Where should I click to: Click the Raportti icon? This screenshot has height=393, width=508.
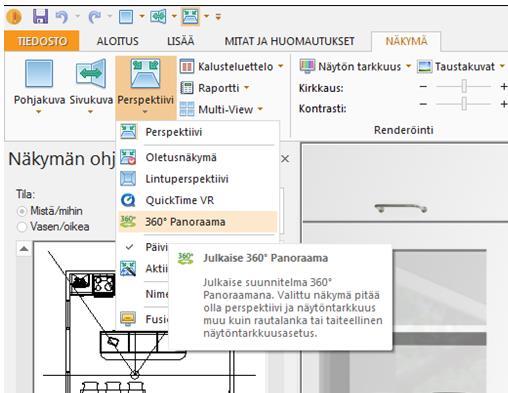187,88
